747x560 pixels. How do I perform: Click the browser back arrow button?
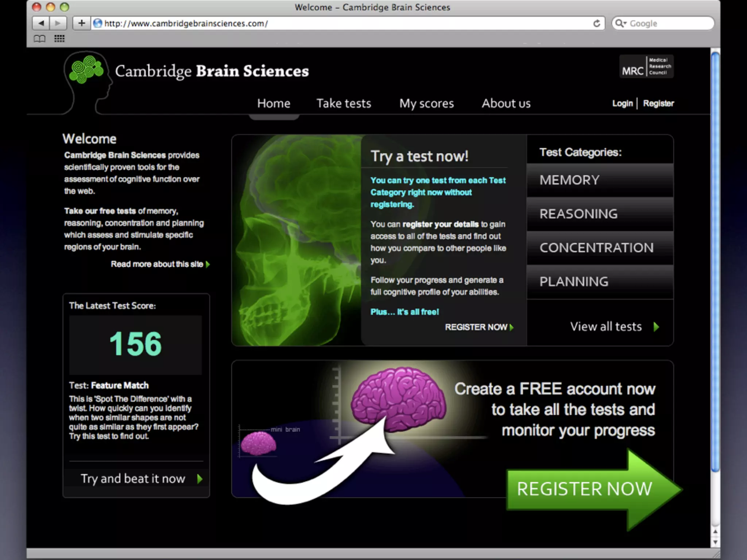41,23
